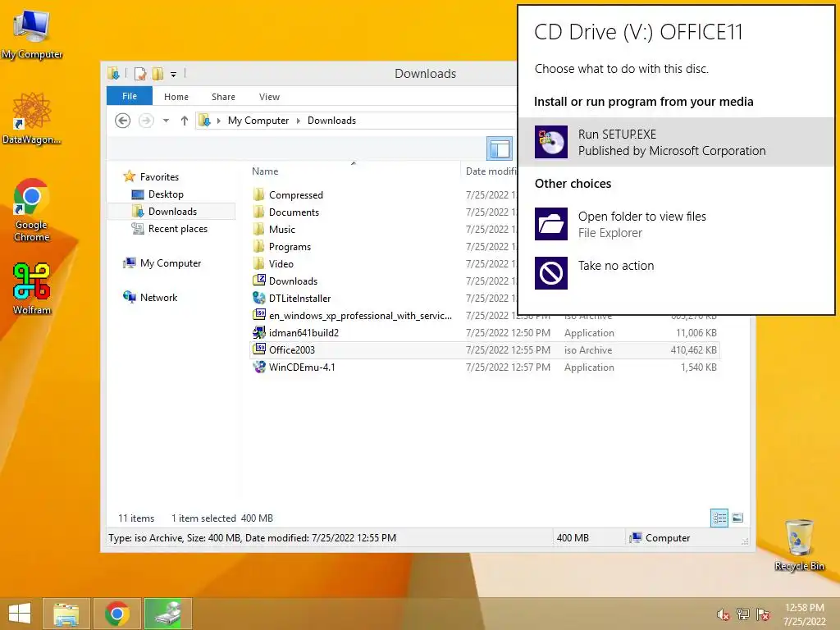The width and height of the screenshot is (840, 630).
Task: Select Network in navigation pane
Action: pos(158,297)
